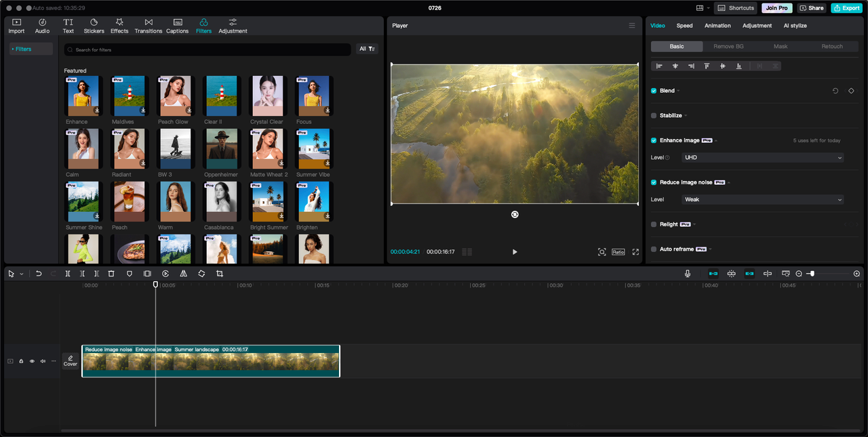Click the search for filters field
This screenshot has width=868, height=437.
208,49
